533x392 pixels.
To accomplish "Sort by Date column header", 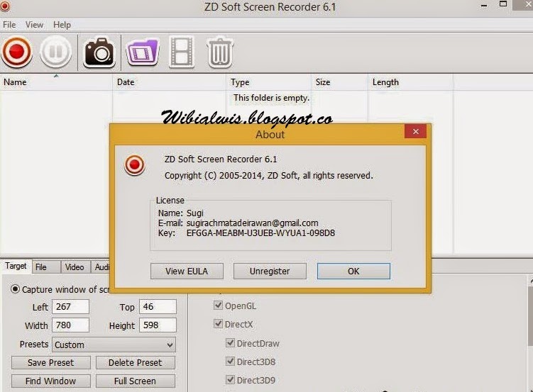I will (x=170, y=82).
